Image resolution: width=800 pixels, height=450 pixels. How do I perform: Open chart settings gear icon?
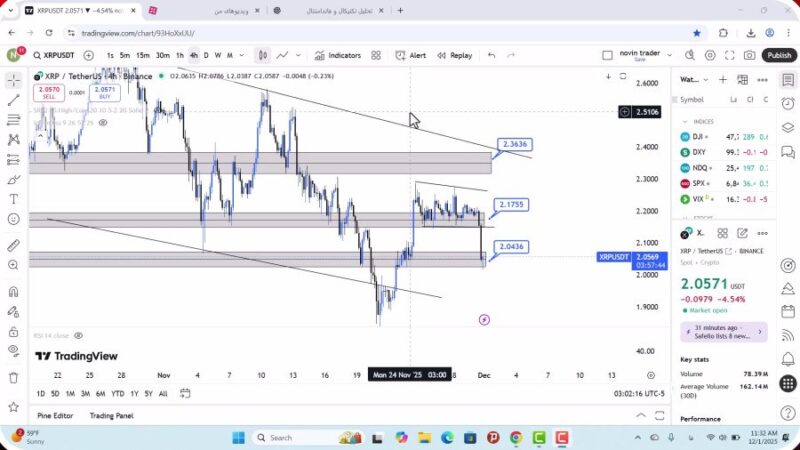(710, 56)
